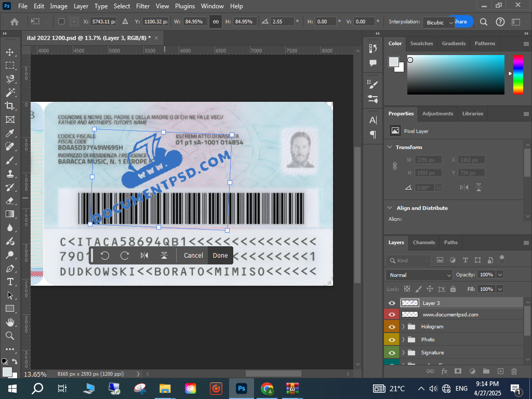This screenshot has width=532, height=399.
Task: Delete the layer with the trash icon
Action: pyautogui.click(x=514, y=371)
